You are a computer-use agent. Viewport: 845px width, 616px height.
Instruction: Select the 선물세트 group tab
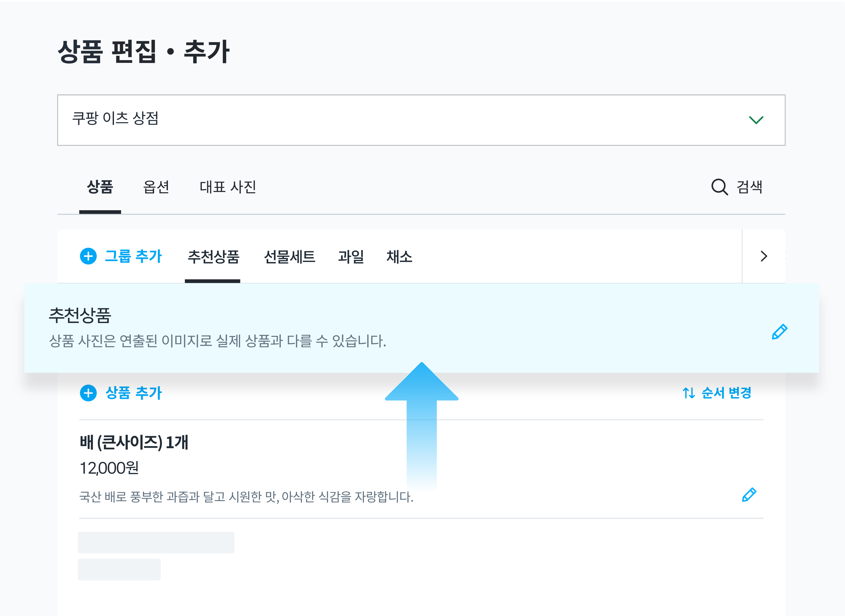289,257
